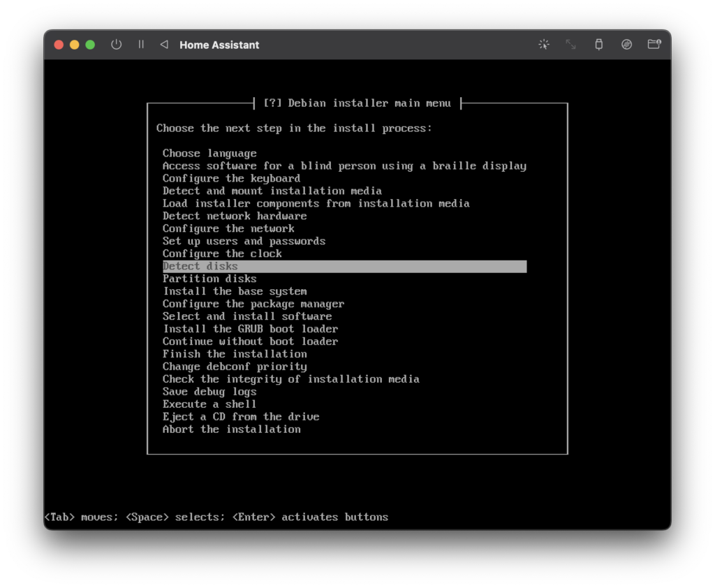
Task: Pick "Finish the installation"
Action: click(345, 354)
